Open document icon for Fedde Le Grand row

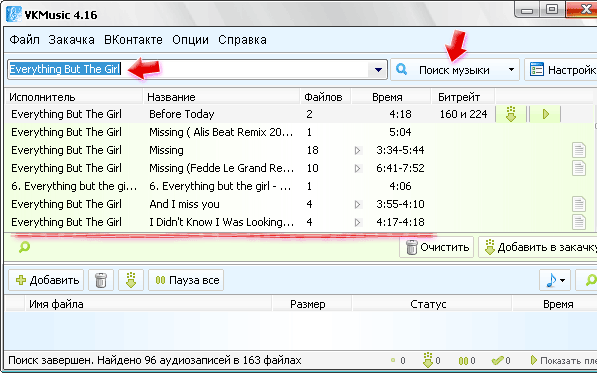[579, 168]
